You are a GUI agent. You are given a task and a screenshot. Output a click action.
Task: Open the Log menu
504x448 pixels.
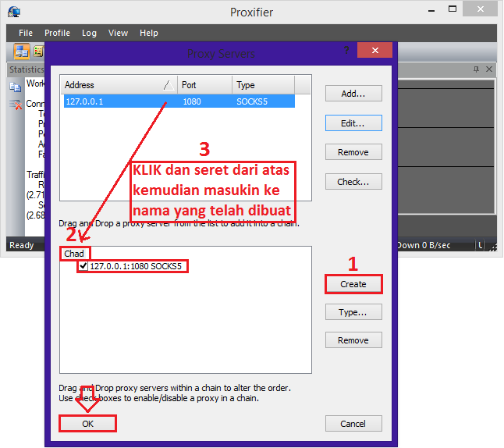89,33
